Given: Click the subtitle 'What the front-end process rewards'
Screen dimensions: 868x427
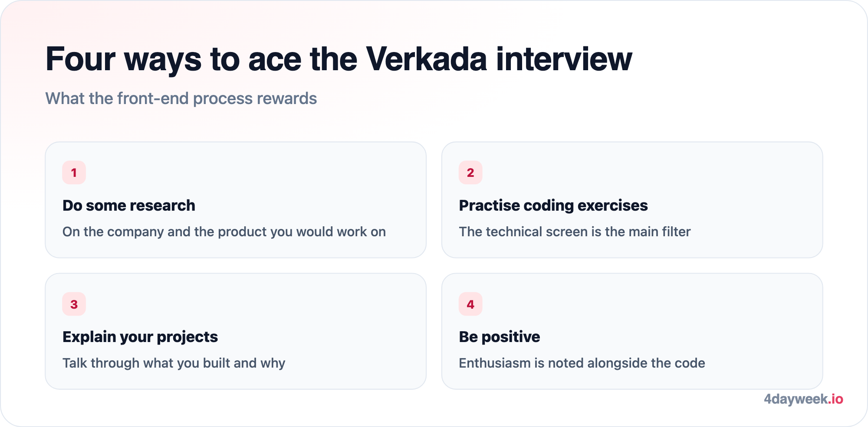Looking at the screenshot, I should click(x=181, y=98).
